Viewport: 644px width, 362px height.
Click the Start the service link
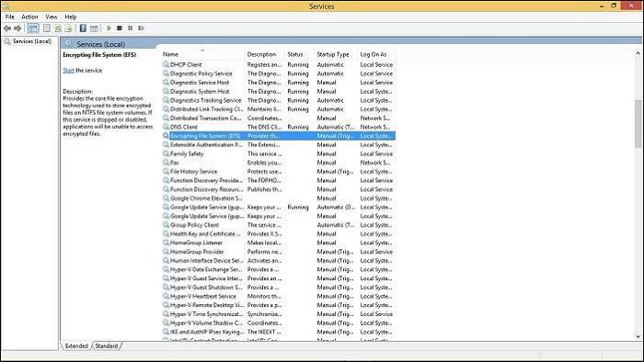click(x=83, y=71)
